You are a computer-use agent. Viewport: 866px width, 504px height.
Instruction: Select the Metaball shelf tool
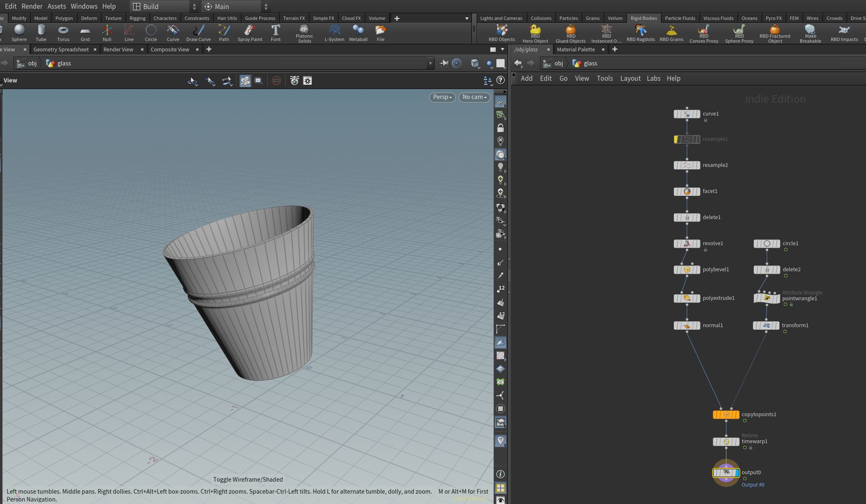pyautogui.click(x=358, y=33)
